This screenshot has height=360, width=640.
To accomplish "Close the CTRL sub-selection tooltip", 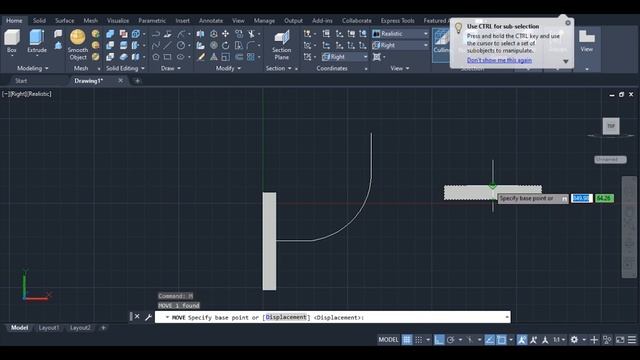I will pyautogui.click(x=568, y=23).
